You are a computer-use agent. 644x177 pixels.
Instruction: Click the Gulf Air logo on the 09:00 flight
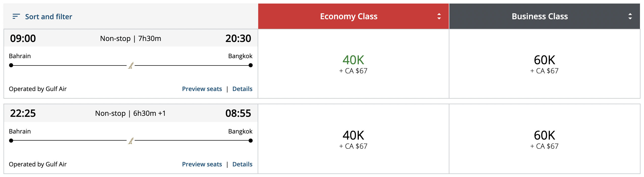[131, 65]
